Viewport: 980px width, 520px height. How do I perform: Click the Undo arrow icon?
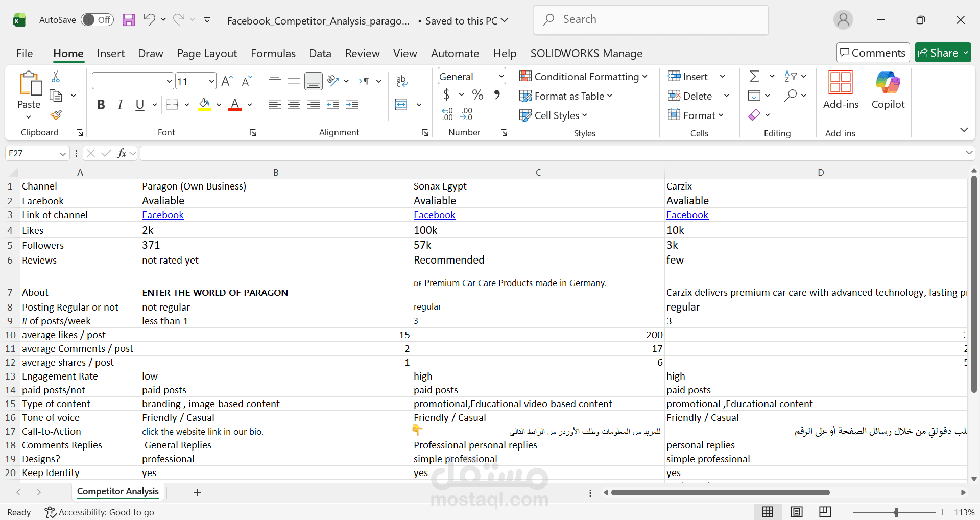[x=149, y=19]
